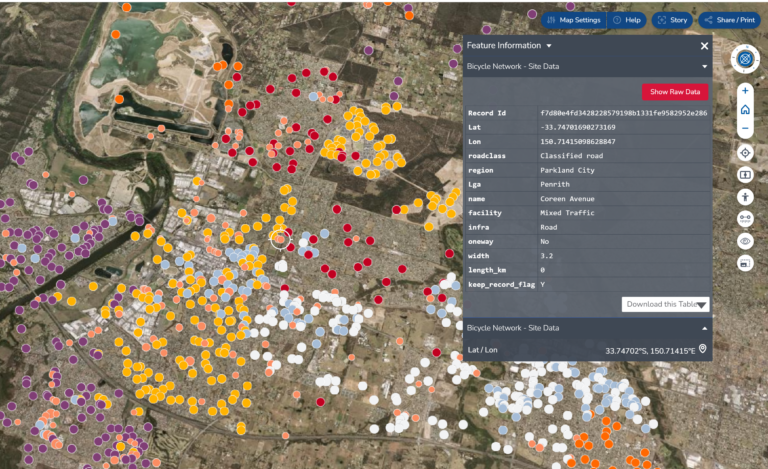Select the Record Id hash value
The width and height of the screenshot is (768, 469).
click(x=624, y=113)
